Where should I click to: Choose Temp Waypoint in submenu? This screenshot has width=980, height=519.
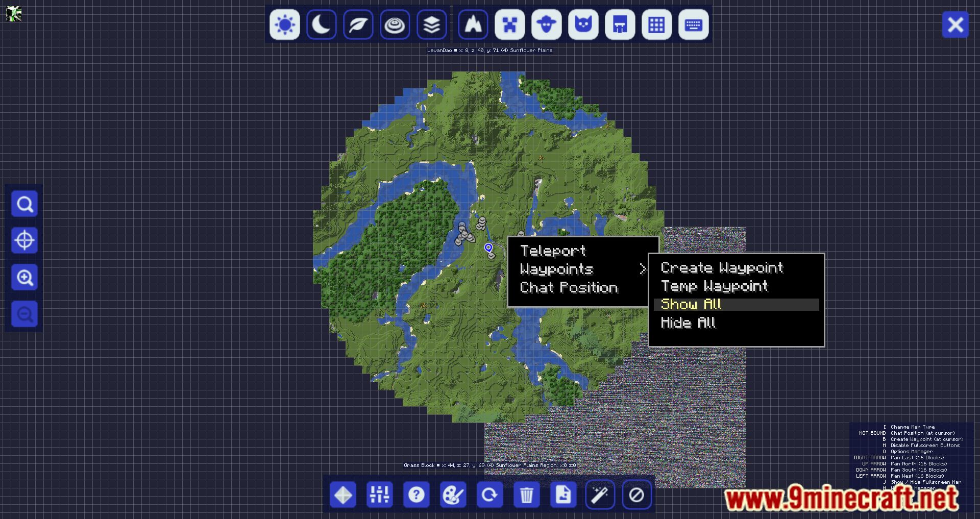coord(714,286)
